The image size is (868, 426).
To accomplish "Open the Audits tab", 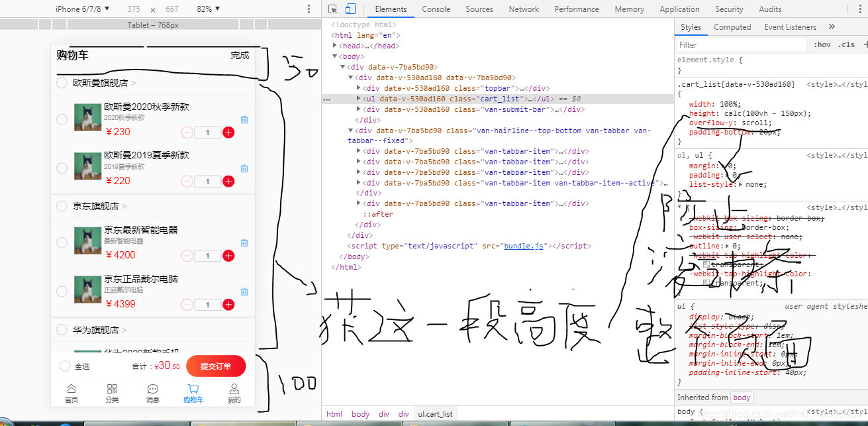I will coord(770,9).
